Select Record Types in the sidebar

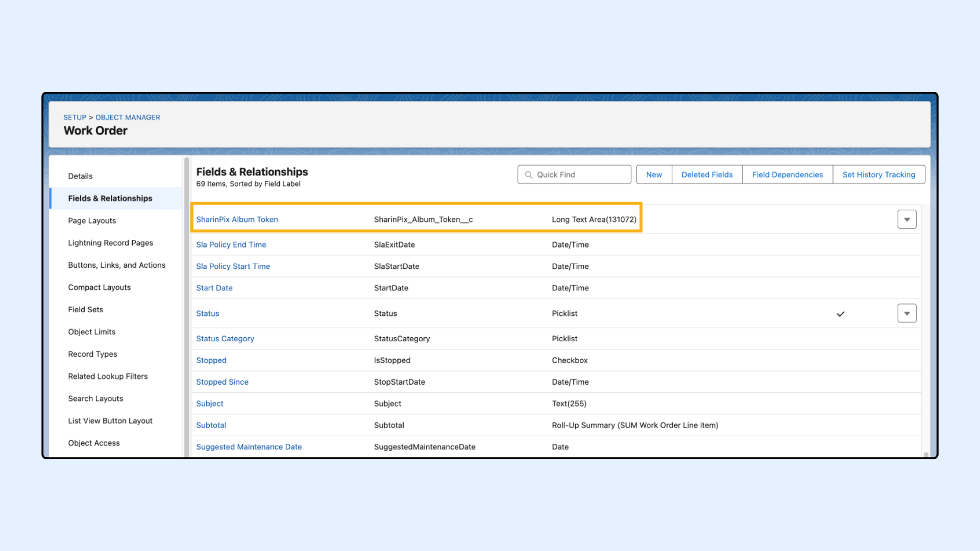click(x=92, y=354)
